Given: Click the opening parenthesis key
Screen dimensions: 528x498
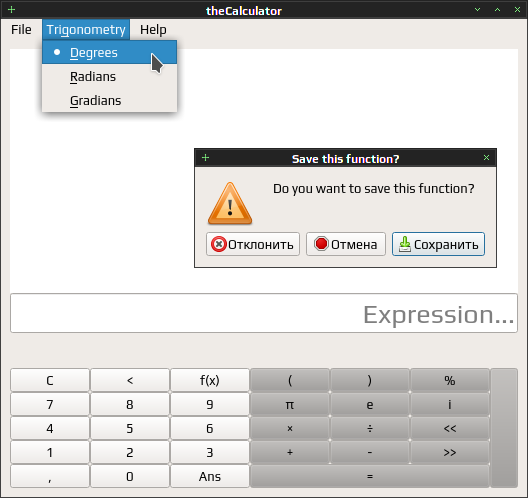Looking at the screenshot, I should [290, 380].
